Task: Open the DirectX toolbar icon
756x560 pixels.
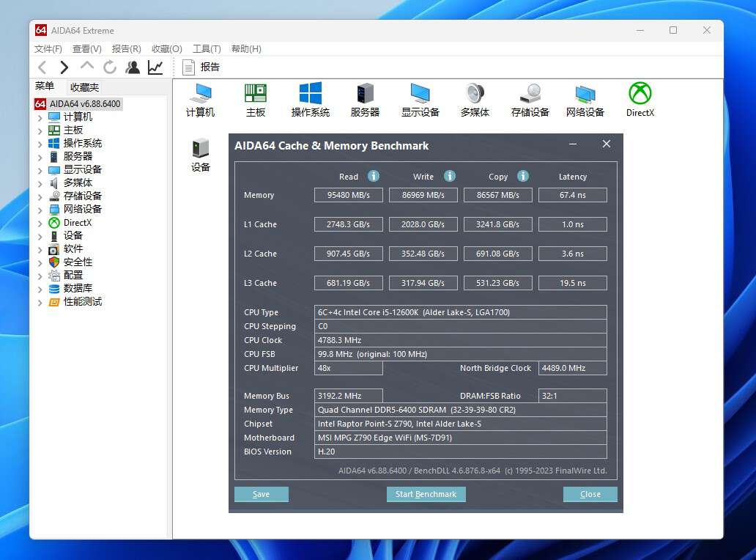Action: click(640, 99)
